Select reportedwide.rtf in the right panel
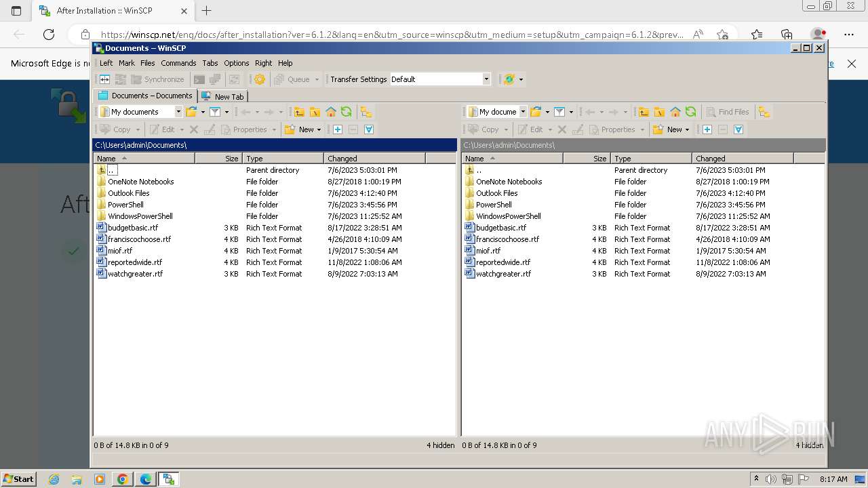868x488 pixels. (x=503, y=262)
